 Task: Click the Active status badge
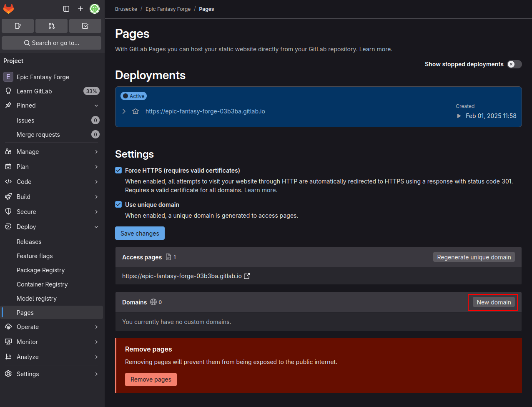click(x=133, y=96)
